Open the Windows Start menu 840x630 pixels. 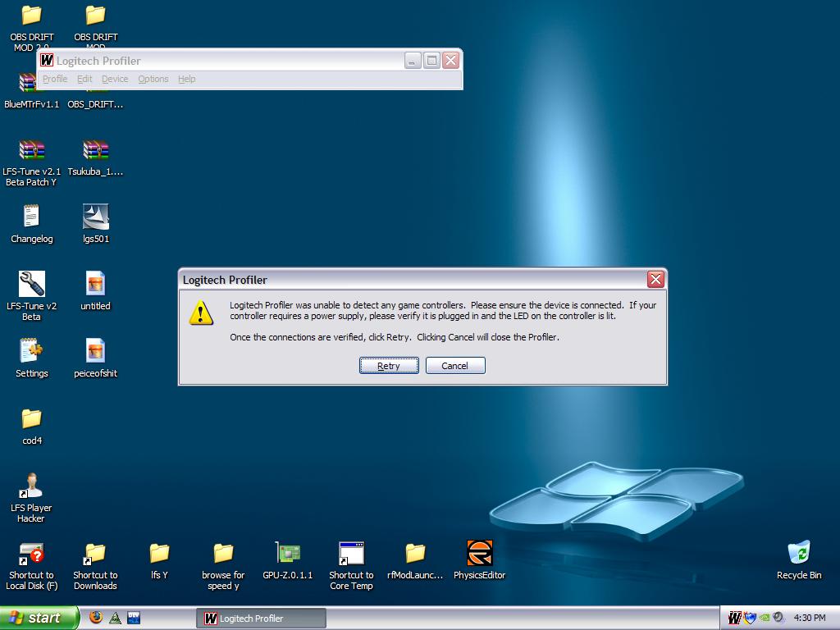click(x=39, y=618)
